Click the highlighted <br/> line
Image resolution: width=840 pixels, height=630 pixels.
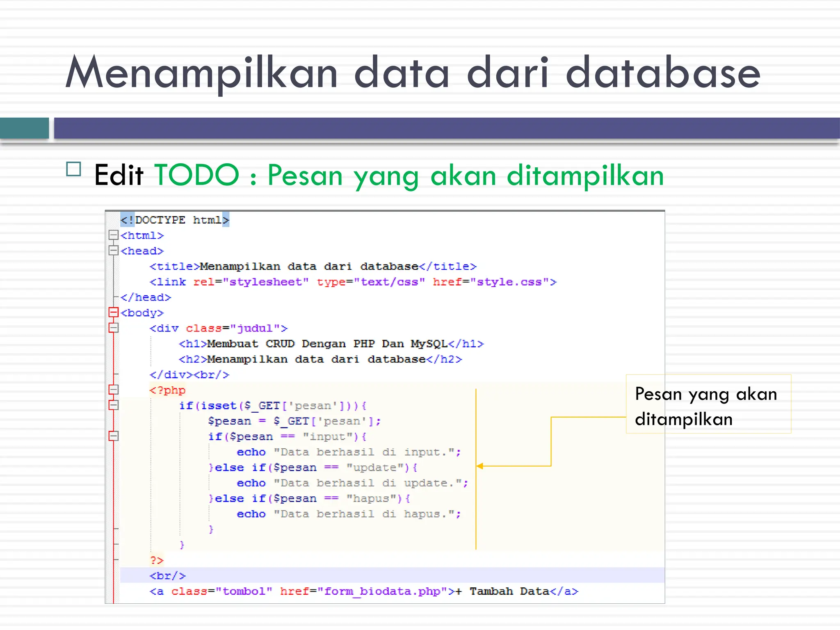click(392, 575)
